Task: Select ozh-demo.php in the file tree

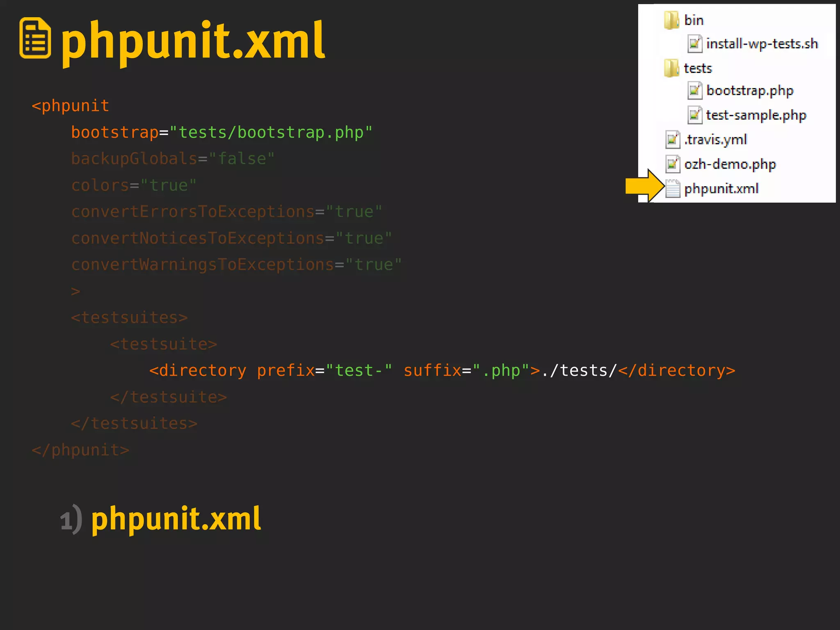Action: [730, 164]
